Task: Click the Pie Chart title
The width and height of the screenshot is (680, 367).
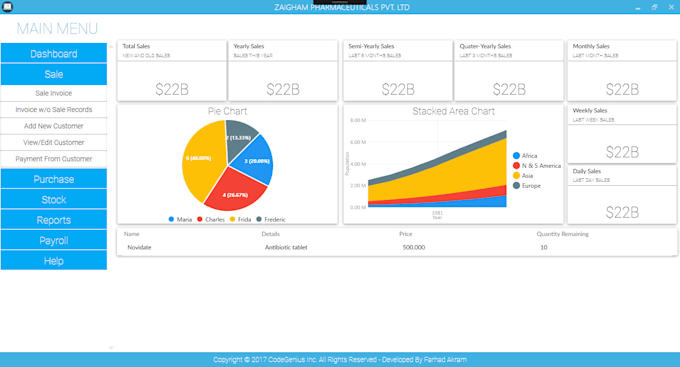Action: [227, 111]
